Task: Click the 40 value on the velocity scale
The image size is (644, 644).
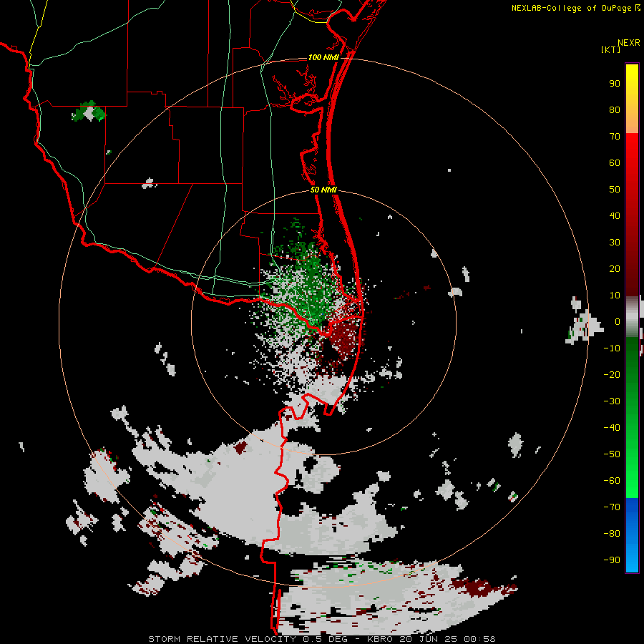Action: pos(615,216)
